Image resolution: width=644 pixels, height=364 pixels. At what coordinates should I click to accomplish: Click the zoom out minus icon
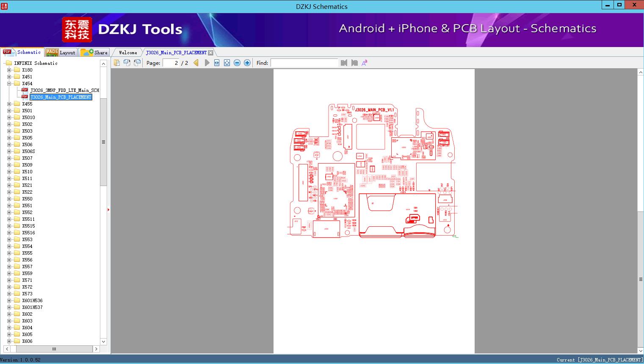click(237, 63)
